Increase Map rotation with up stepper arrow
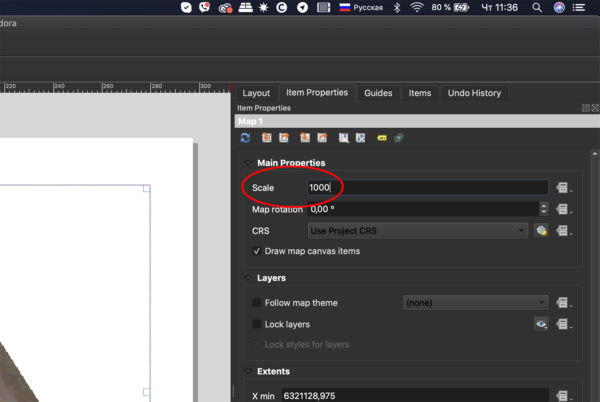The image size is (600, 402). [544, 205]
